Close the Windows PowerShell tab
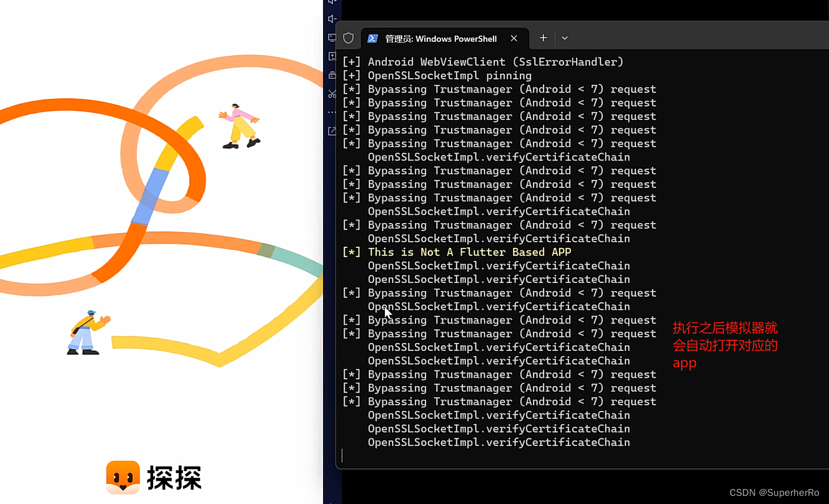The width and height of the screenshot is (829, 504). coord(514,38)
